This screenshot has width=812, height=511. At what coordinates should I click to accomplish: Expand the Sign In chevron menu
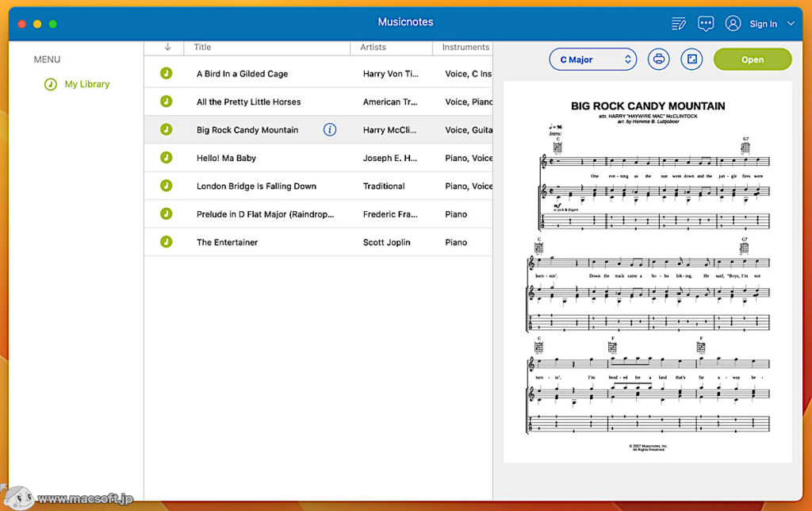(791, 23)
